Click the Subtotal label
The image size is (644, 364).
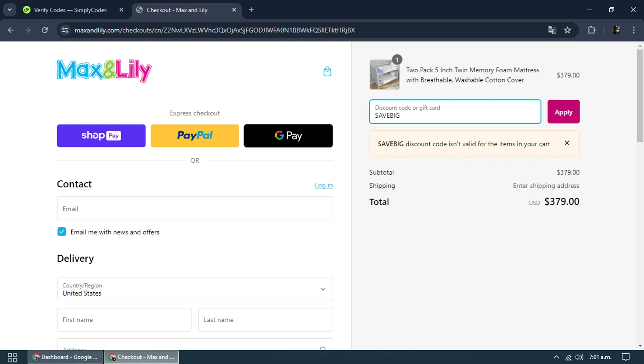click(382, 172)
